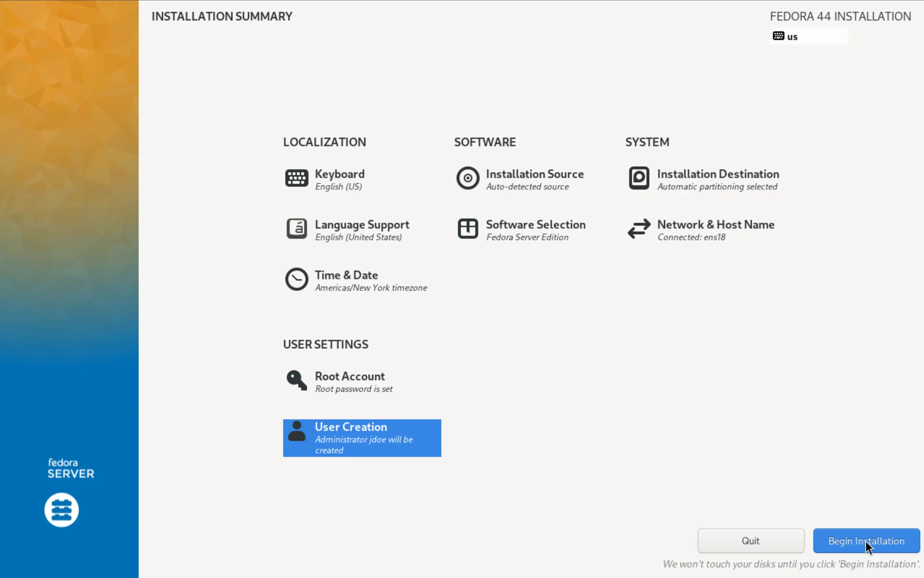Select the 'LOCALIZATION' section heading
The image size is (924, 578).
pyautogui.click(x=324, y=142)
